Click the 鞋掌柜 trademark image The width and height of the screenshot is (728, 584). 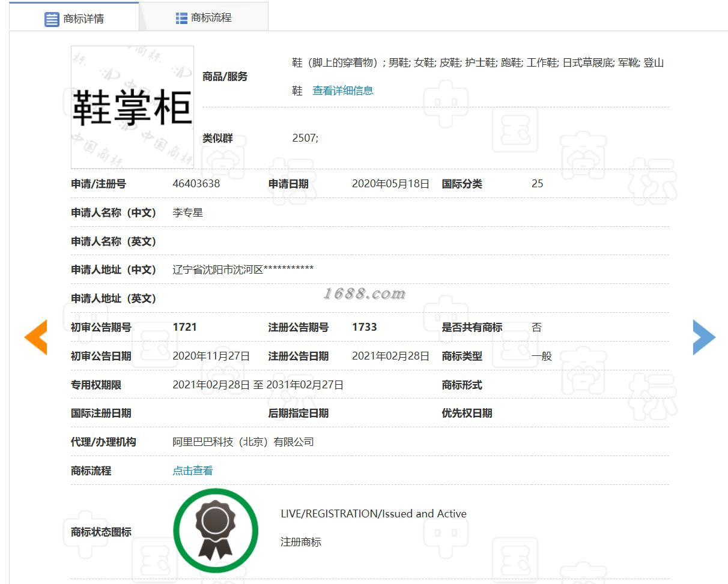click(x=132, y=107)
